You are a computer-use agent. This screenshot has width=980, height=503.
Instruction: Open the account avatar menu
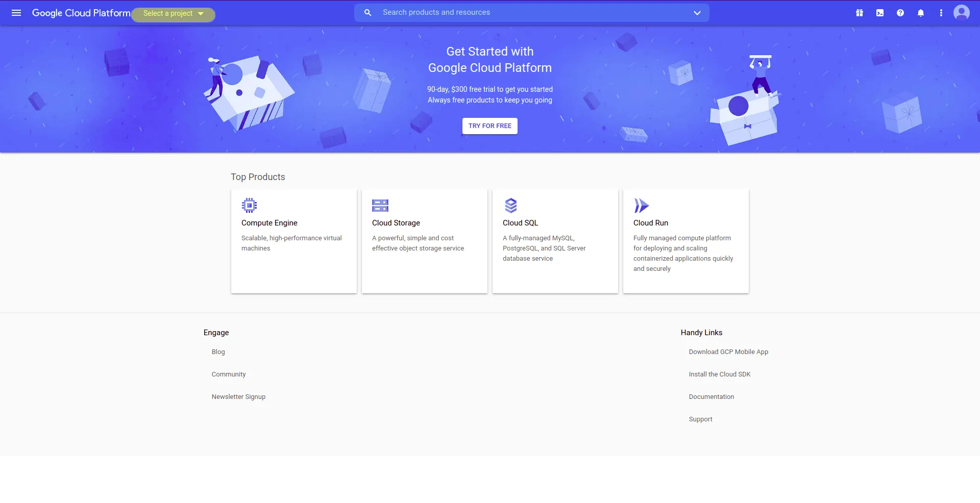(962, 13)
